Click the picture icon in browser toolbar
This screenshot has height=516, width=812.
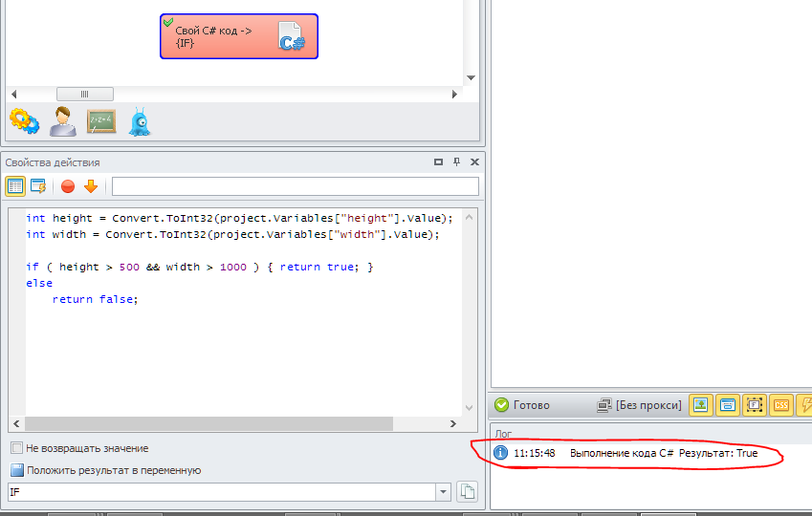701,405
